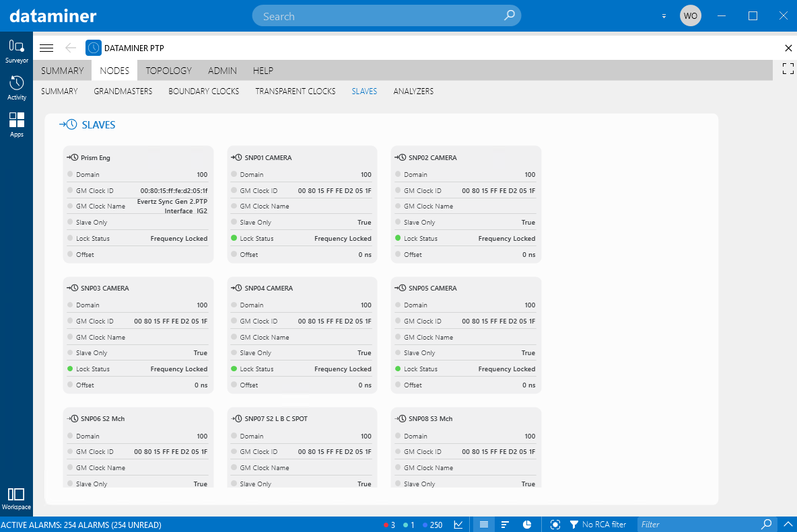The height and width of the screenshot is (532, 797).
Task: Click the magnifier icon in the top search bar
Action: (510, 15)
